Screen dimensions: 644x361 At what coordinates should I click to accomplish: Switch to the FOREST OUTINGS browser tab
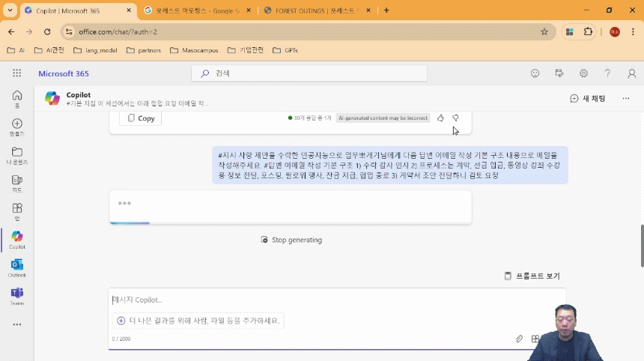point(320,10)
